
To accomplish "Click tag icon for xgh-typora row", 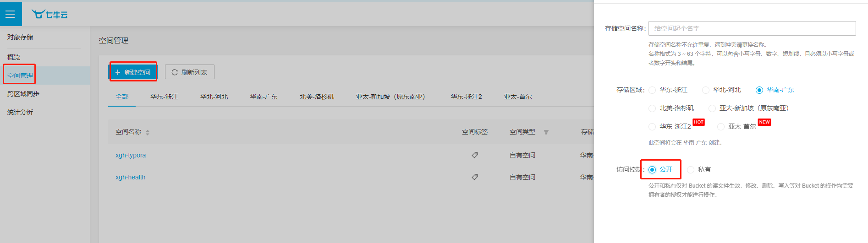I will click(x=475, y=155).
